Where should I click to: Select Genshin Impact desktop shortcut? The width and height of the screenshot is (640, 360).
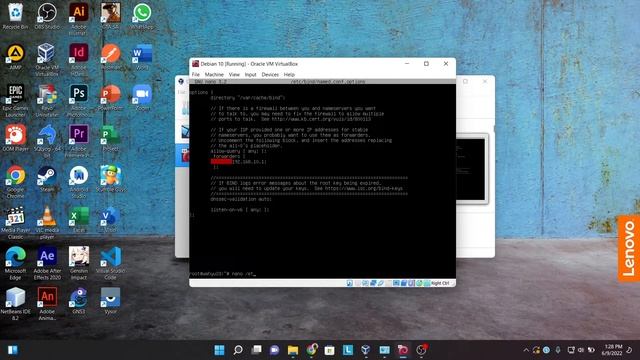(x=79, y=263)
